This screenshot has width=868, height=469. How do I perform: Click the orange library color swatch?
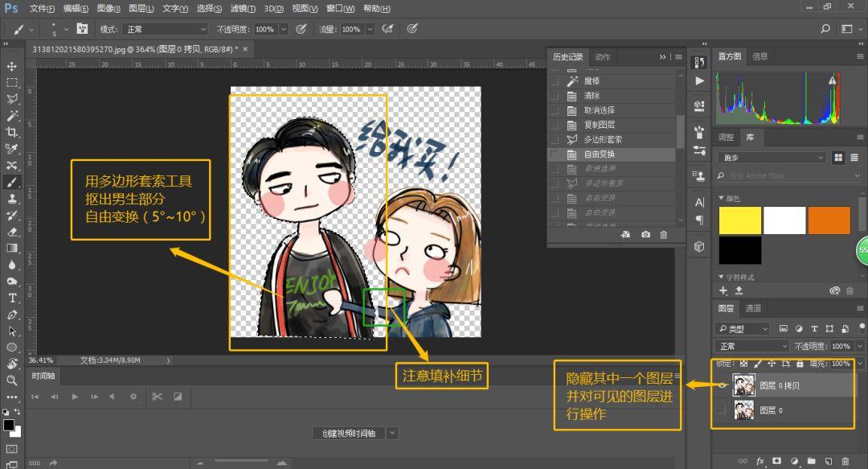[829, 220]
